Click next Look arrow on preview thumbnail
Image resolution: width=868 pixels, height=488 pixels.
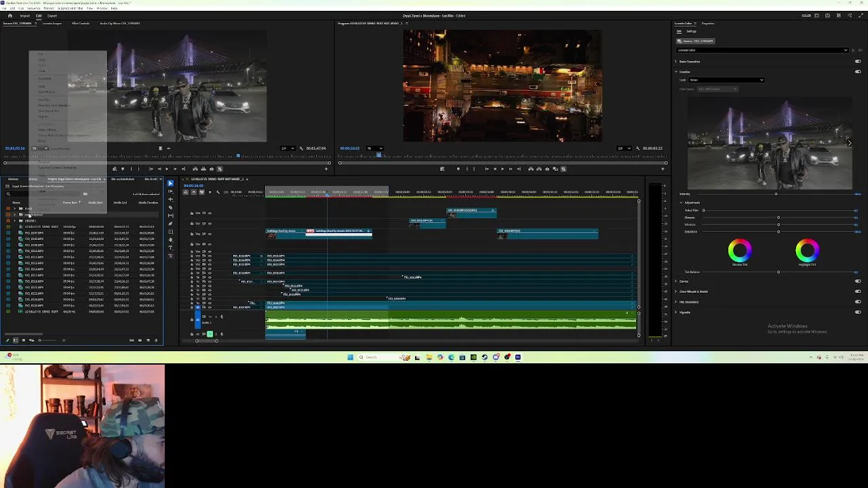(849, 143)
